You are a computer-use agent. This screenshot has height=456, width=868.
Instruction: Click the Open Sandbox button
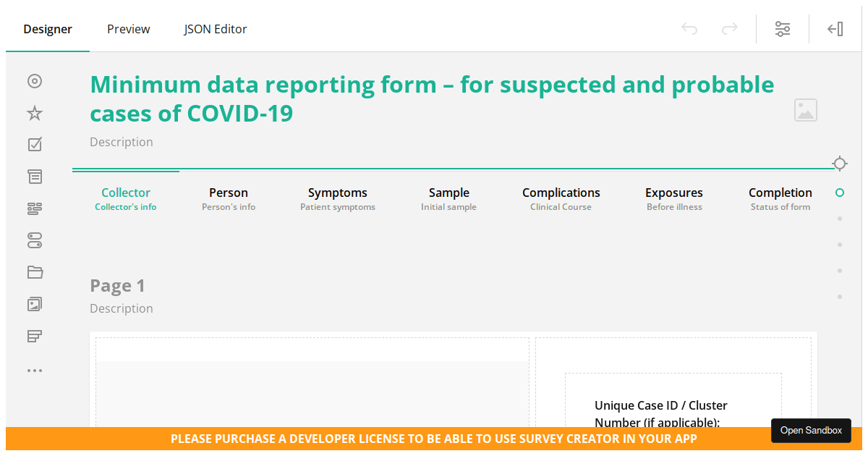[811, 430]
